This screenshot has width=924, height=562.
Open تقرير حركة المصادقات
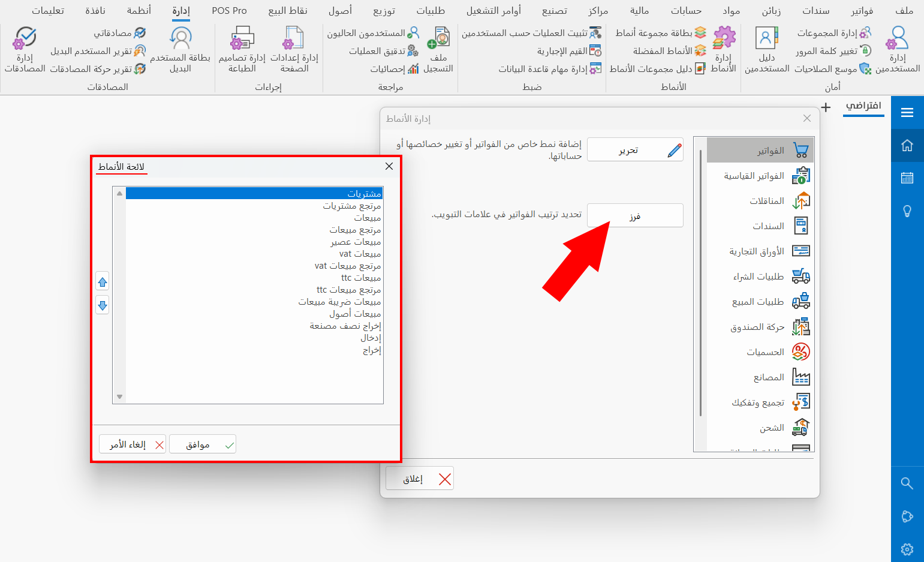(98, 69)
